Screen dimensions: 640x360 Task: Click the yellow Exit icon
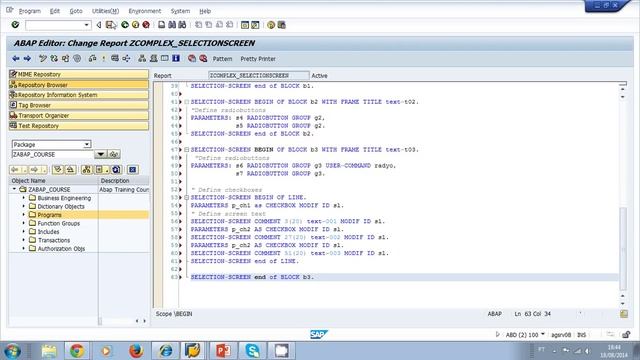pyautogui.click(x=135, y=25)
